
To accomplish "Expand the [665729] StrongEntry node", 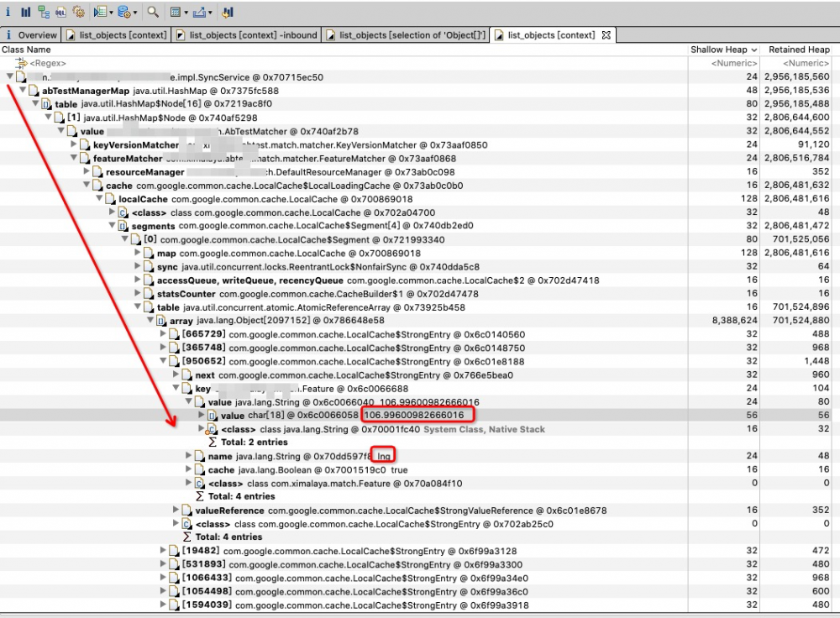I will coord(163,333).
